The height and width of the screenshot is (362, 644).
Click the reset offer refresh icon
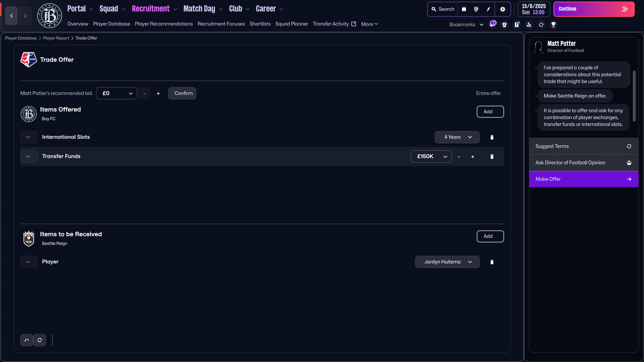click(40, 340)
